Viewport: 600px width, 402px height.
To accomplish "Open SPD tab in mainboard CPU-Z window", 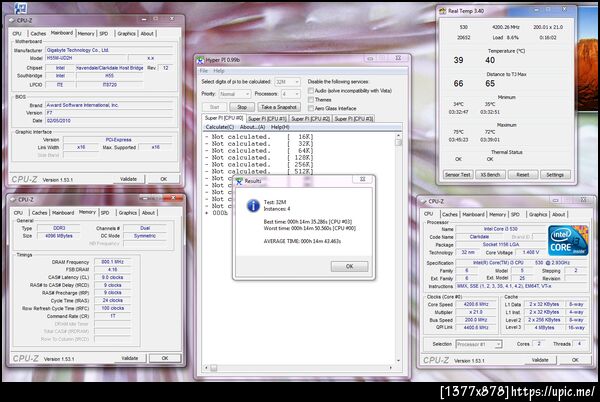I will coord(104,34).
